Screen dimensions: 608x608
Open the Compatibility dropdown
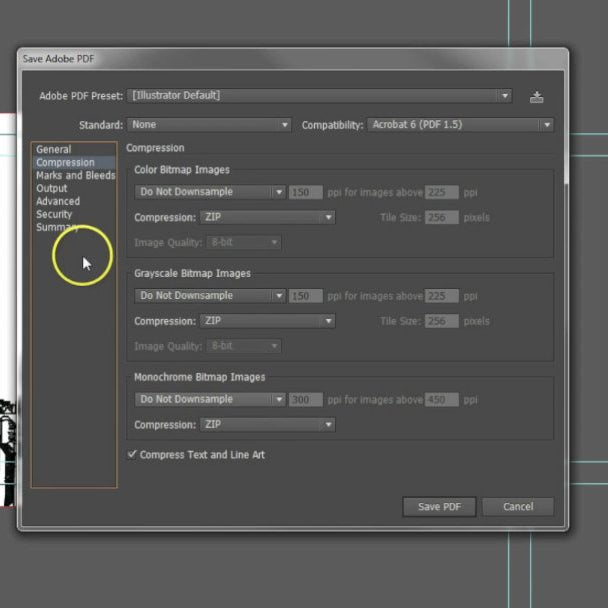point(460,125)
